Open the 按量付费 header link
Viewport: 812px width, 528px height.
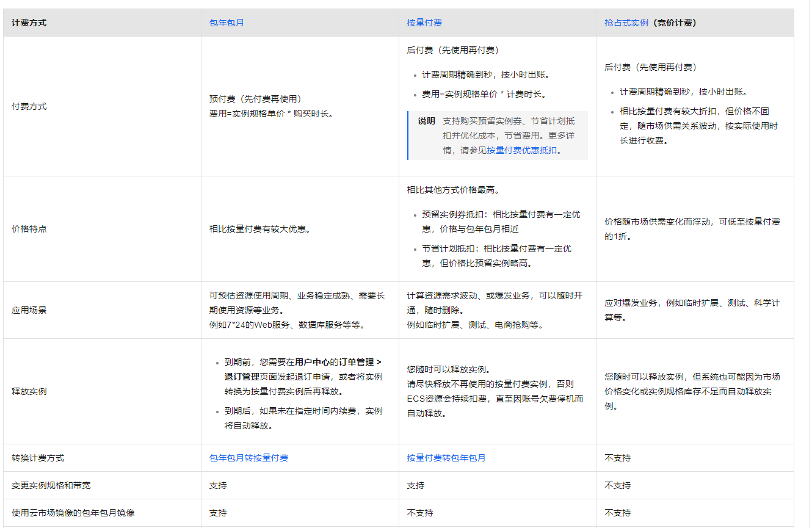coord(424,23)
